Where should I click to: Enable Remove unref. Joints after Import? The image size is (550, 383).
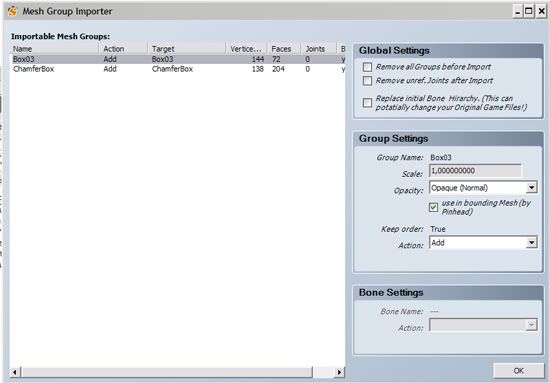coord(367,81)
